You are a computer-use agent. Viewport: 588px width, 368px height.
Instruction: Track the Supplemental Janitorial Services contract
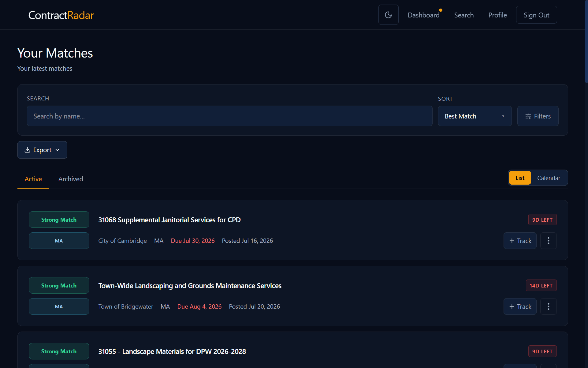click(520, 241)
